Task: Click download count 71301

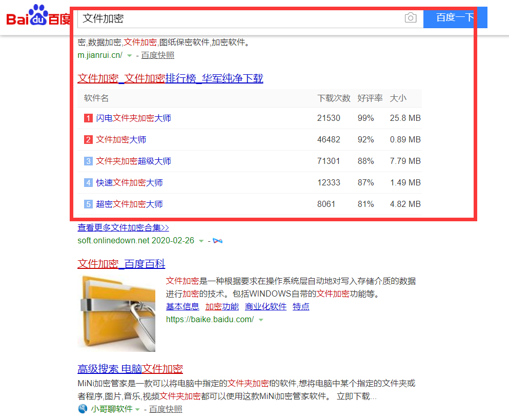Action: click(x=329, y=161)
